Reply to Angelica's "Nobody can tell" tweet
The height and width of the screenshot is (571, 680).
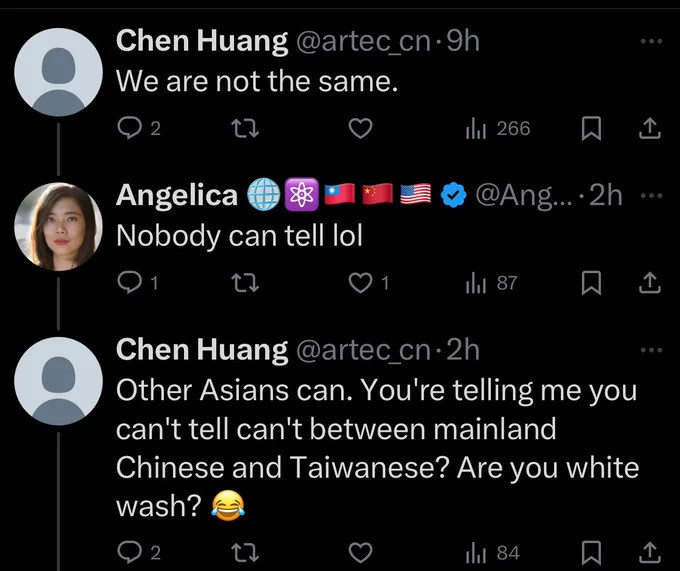point(131,283)
